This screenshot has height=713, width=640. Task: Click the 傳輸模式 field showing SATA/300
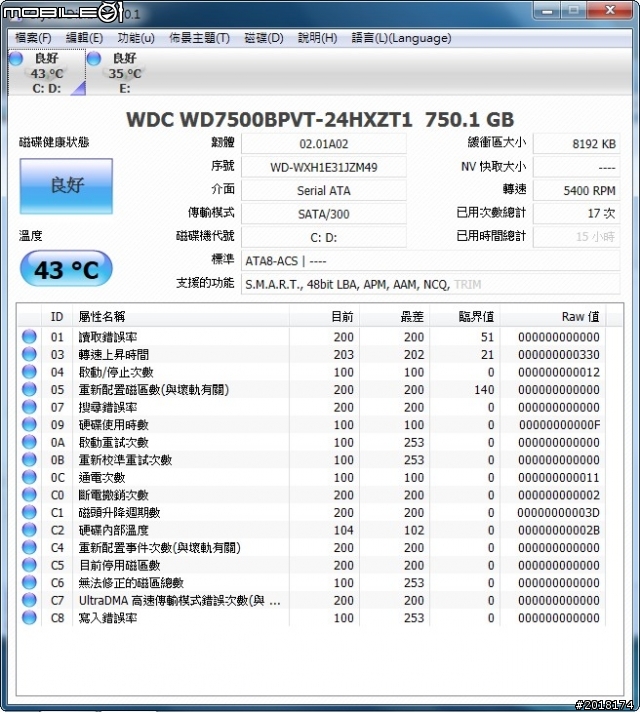click(x=323, y=214)
